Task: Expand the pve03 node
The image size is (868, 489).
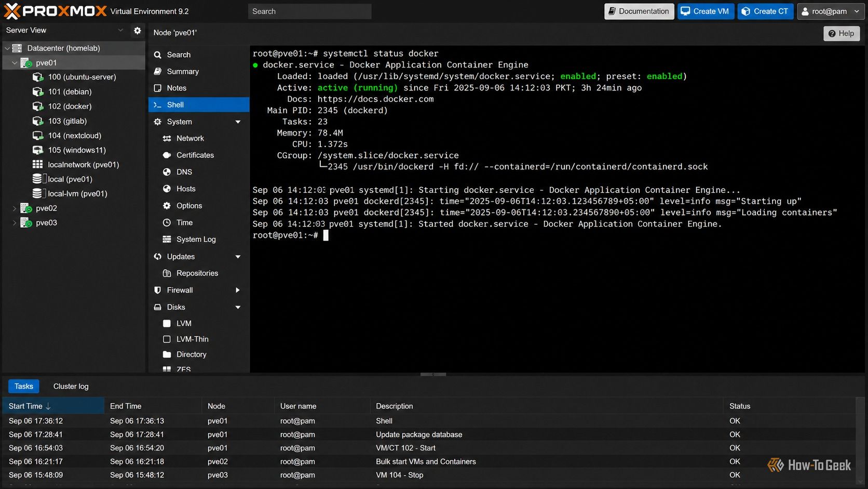Action: coord(15,223)
